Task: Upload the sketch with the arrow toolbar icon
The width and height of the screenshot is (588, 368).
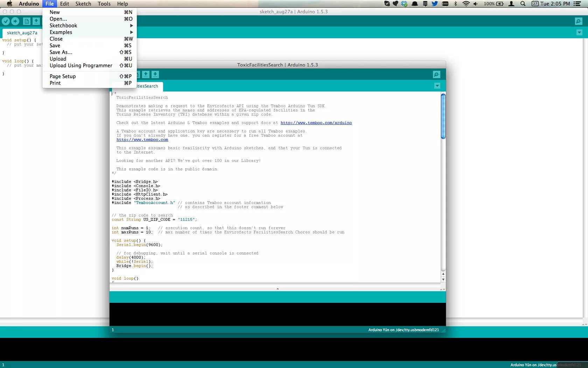Action: (15, 21)
